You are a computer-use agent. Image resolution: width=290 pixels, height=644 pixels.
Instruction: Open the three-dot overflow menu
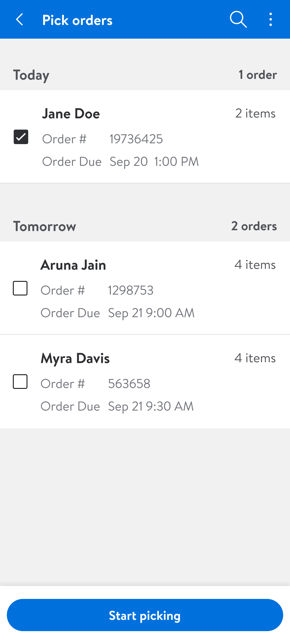pos(270,20)
